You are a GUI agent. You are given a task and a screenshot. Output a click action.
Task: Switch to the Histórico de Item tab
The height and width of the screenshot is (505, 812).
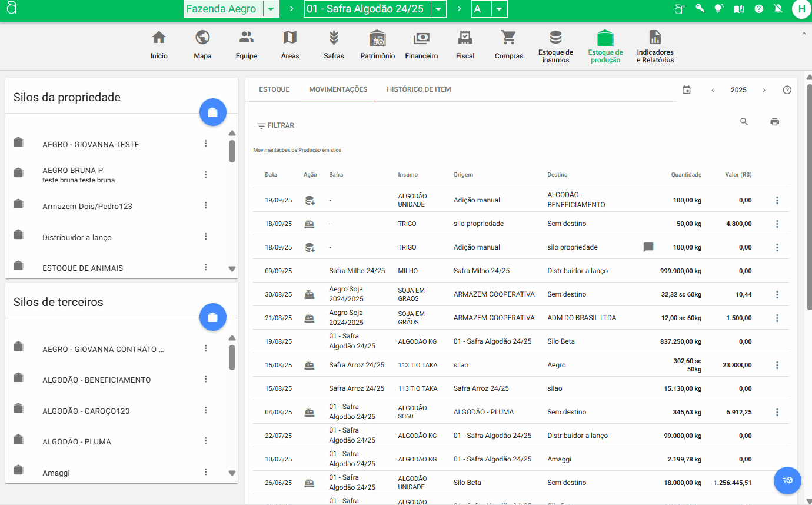[418, 89]
